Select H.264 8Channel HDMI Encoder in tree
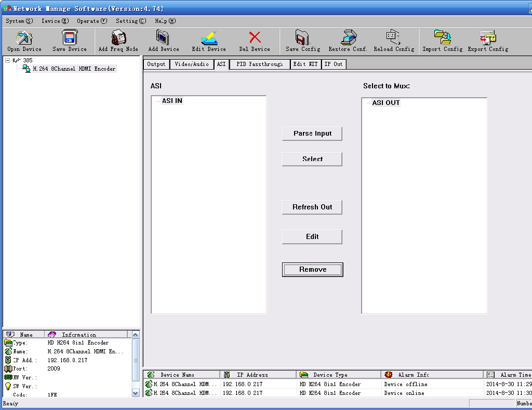The height and width of the screenshot is (410, 532). tap(74, 69)
